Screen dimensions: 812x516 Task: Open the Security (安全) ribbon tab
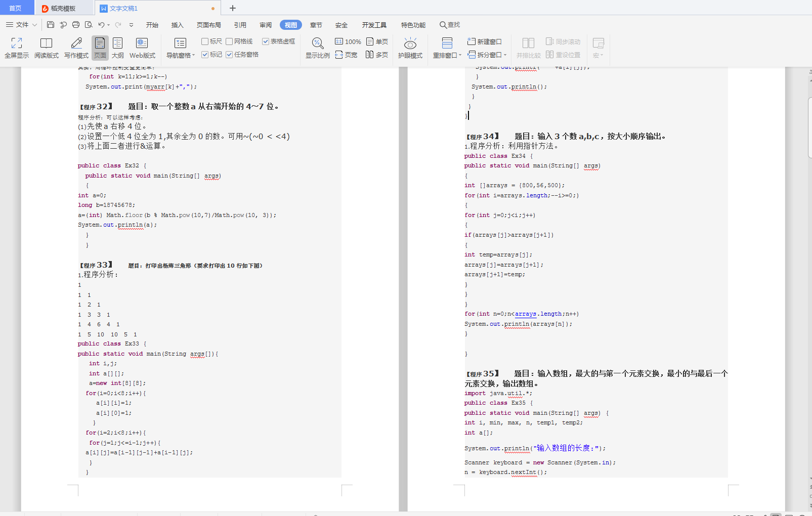(x=341, y=25)
